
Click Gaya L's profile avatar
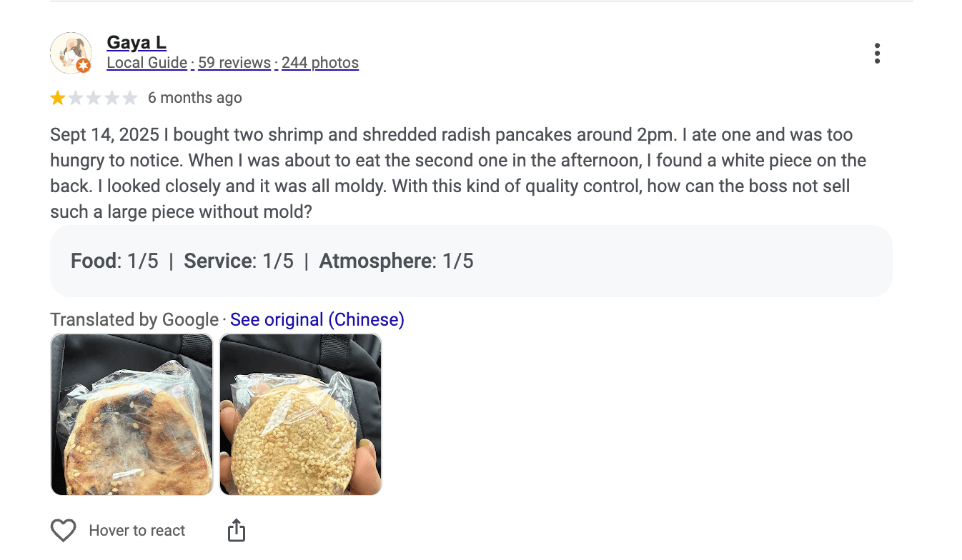[70, 51]
